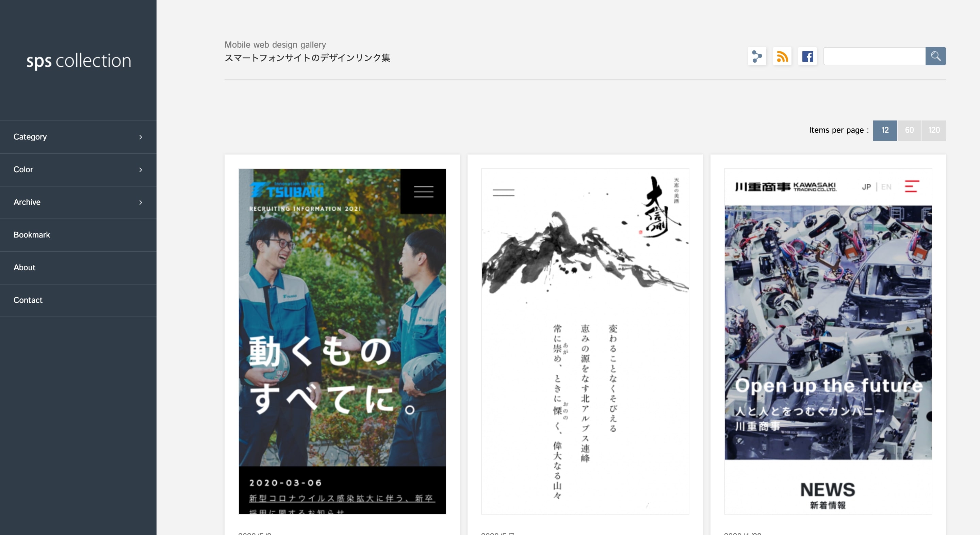Select 60 items per page
Viewport: 980px width, 535px height.
point(910,130)
